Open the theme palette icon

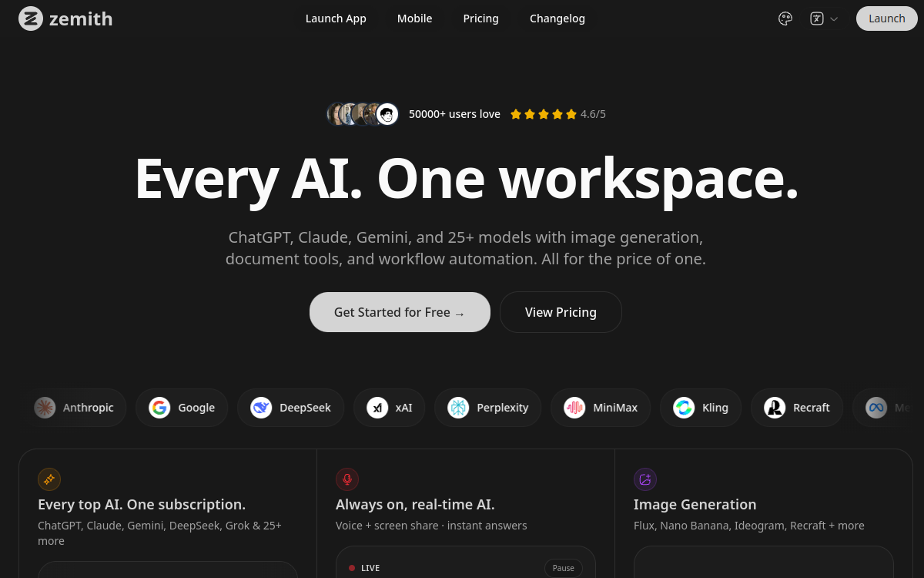pyautogui.click(x=785, y=18)
